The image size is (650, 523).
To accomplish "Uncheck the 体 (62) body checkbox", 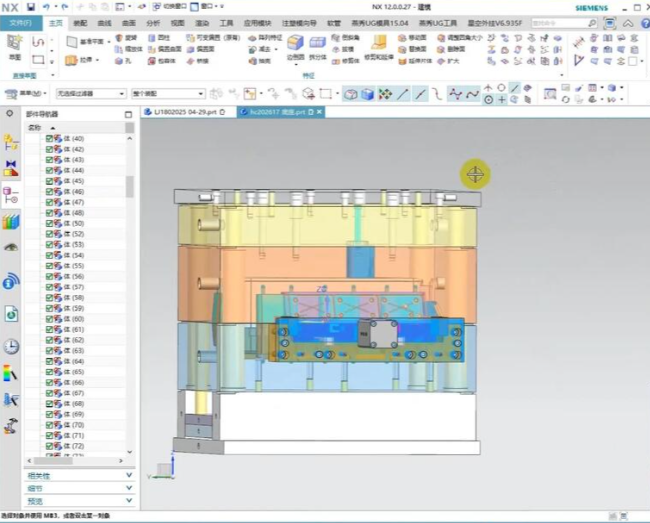I will pyautogui.click(x=49, y=340).
